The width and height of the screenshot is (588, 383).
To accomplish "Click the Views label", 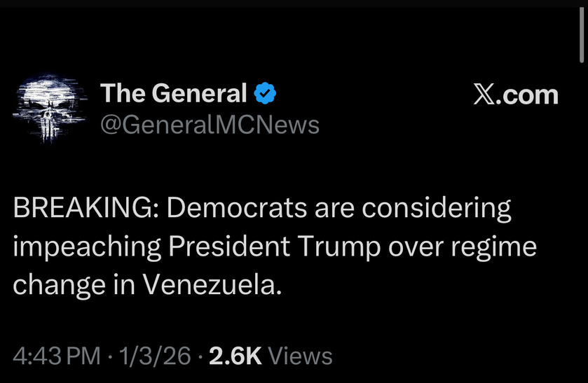I will 301,356.
